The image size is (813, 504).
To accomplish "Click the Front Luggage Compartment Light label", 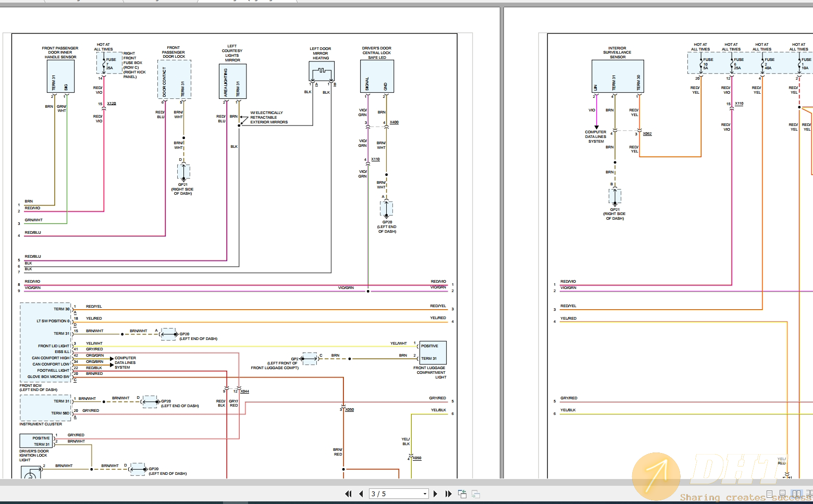I will point(430,372).
